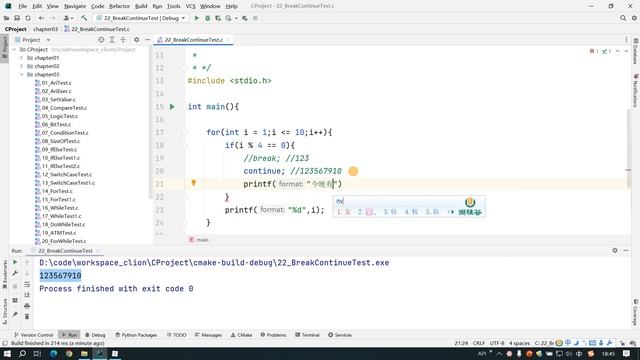This screenshot has width=640, height=360.
Task: Start debugging with the bug icon
Action: 207,18
